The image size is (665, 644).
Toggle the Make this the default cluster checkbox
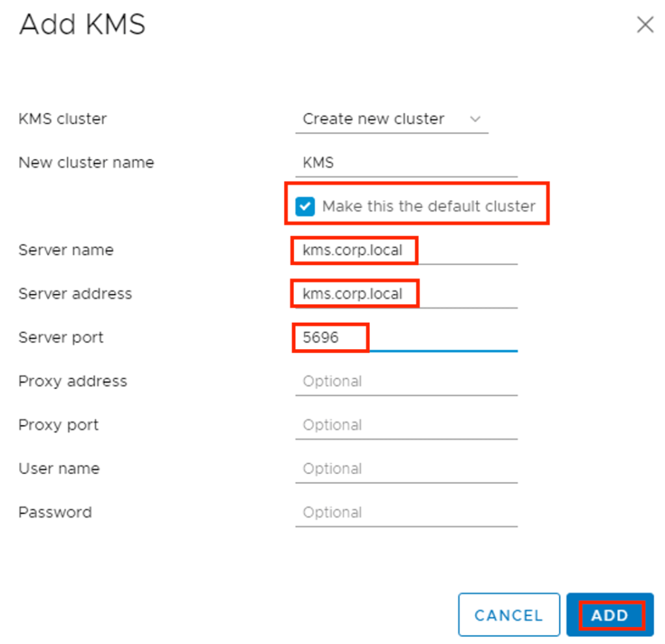(x=305, y=206)
